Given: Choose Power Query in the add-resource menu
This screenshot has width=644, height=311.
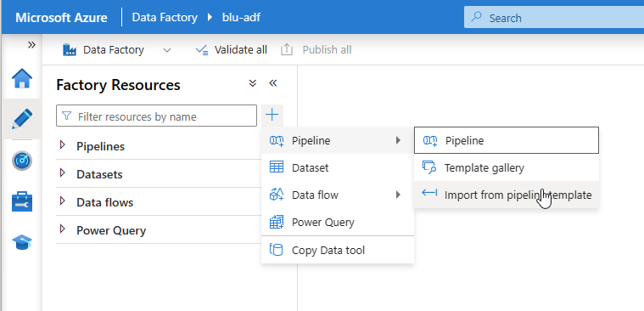Looking at the screenshot, I should pos(337,222).
